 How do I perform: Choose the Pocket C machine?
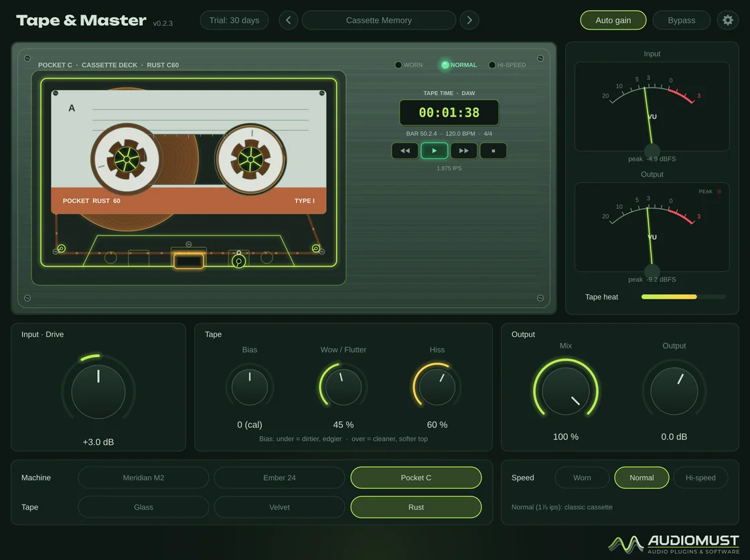[416, 478]
